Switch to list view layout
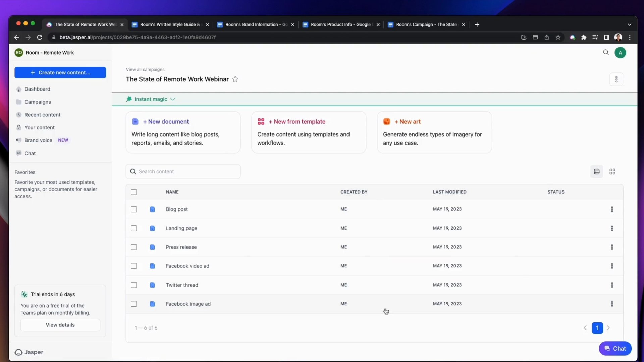Image resolution: width=644 pixels, height=362 pixels. coord(597,172)
